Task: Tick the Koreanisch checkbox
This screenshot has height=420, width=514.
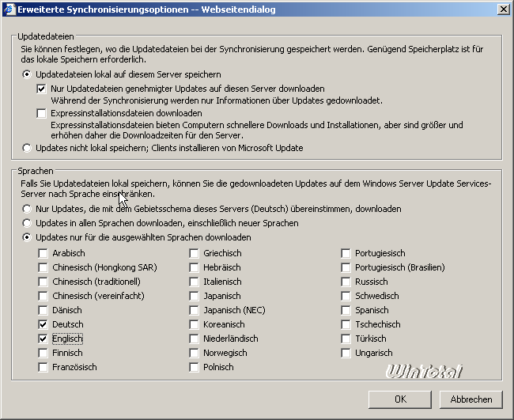Action: 194,324
